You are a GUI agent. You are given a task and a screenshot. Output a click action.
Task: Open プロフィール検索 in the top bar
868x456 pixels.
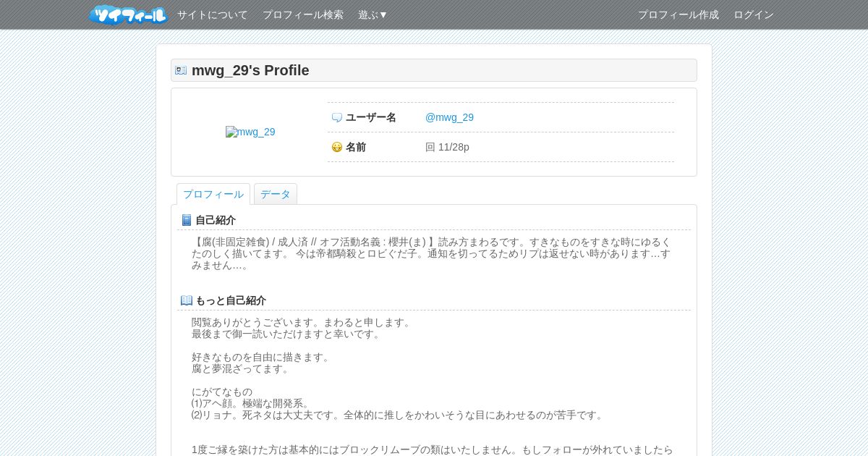tap(303, 14)
